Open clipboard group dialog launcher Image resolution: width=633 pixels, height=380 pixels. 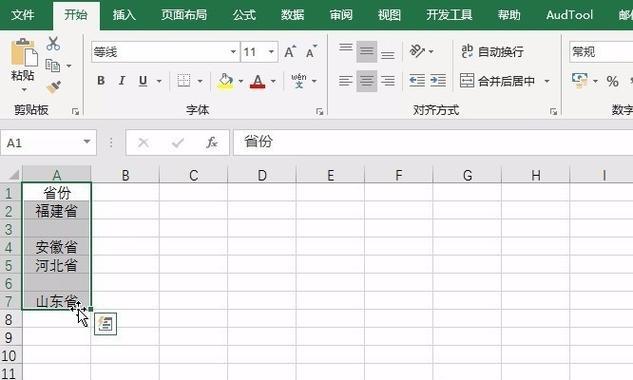point(75,111)
